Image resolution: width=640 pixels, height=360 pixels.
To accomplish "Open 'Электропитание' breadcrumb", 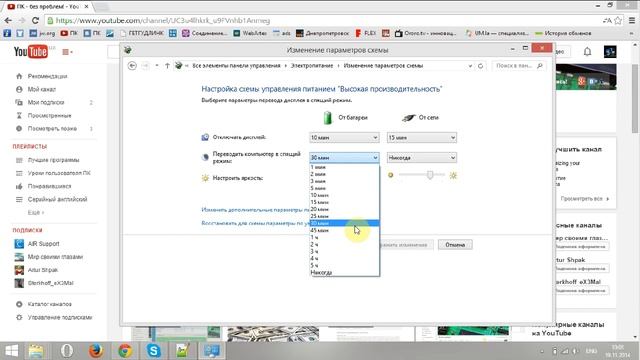I will pos(312,66).
